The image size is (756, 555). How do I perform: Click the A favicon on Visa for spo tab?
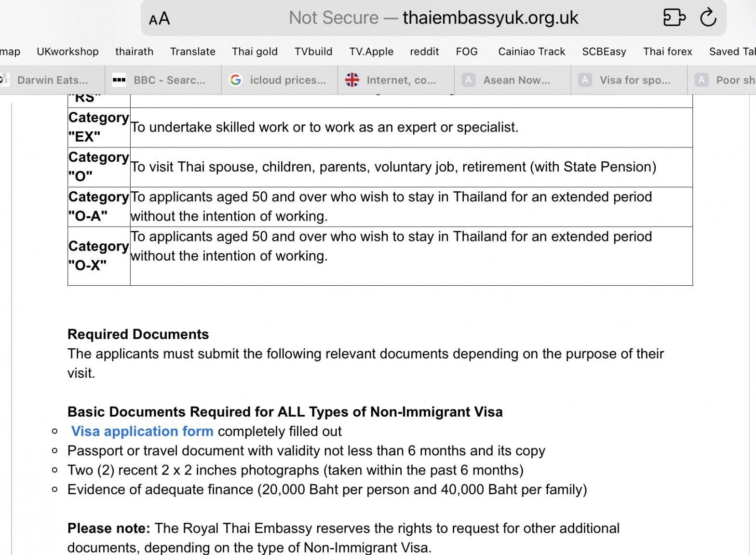pyautogui.click(x=585, y=80)
